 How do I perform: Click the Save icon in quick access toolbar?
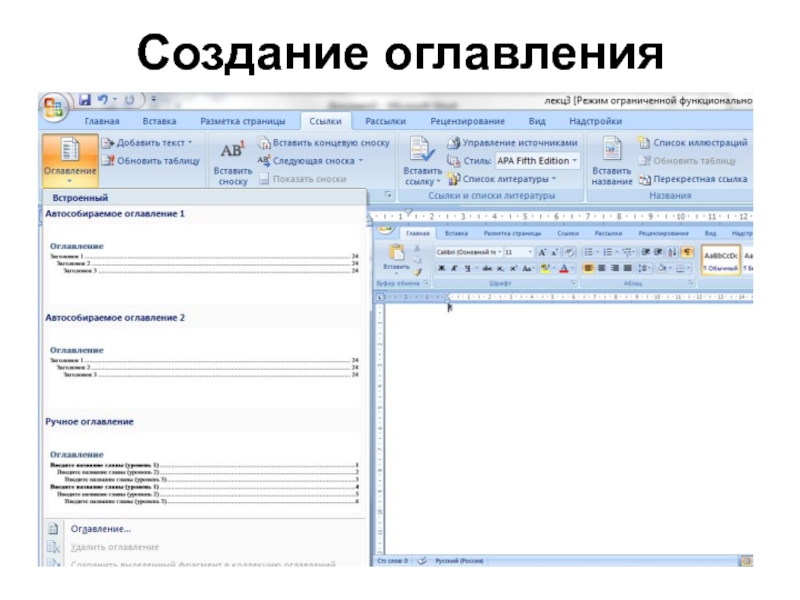pyautogui.click(x=85, y=100)
